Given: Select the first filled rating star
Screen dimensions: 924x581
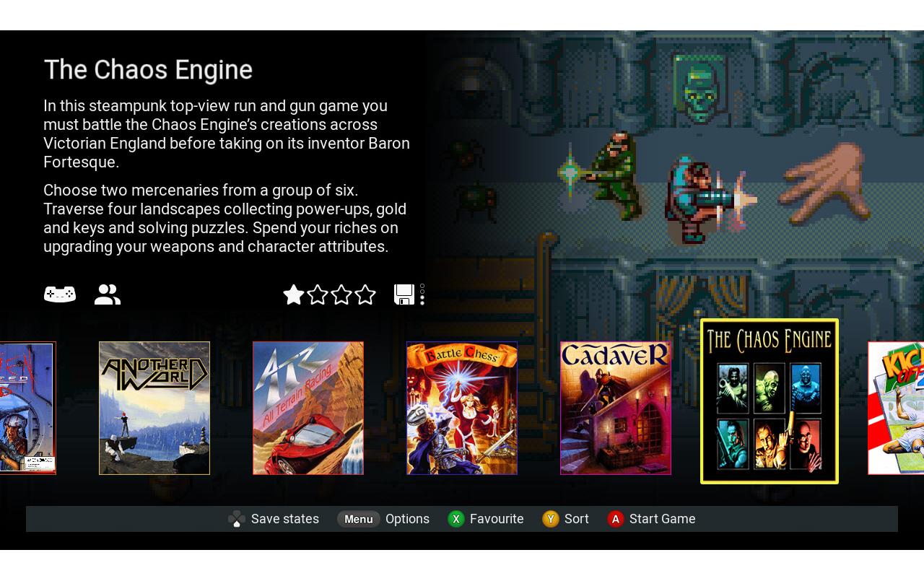Looking at the screenshot, I should [x=293, y=294].
